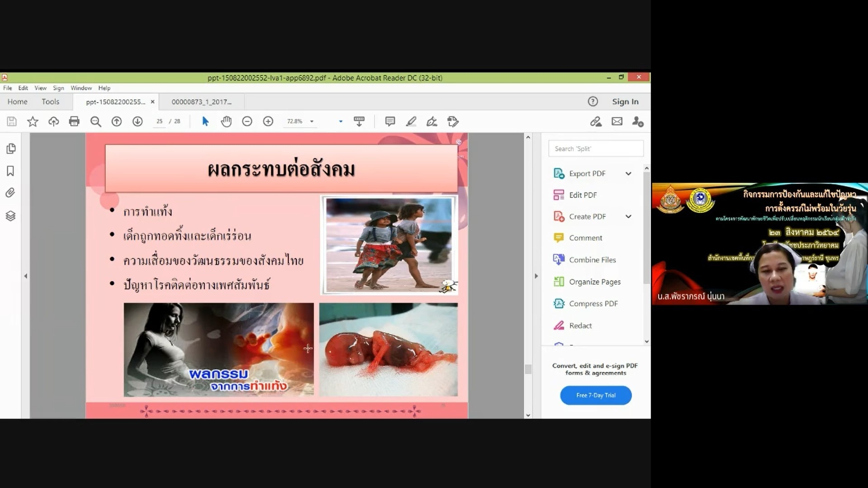Select the Highlight text pen tool

[411, 121]
